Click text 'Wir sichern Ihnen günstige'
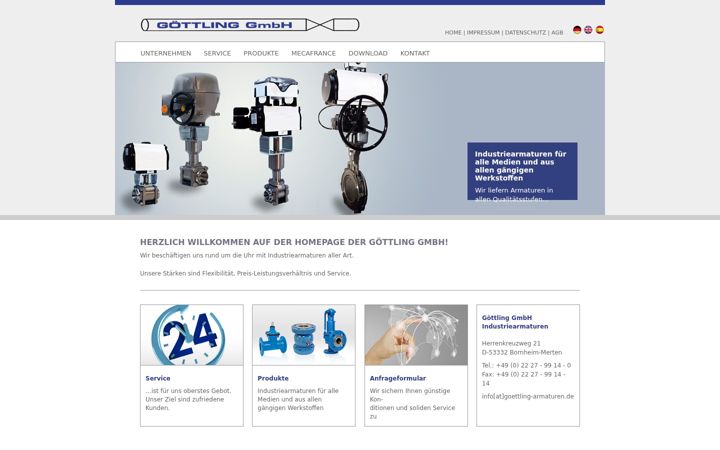Viewport: 720px width, 450px height. click(x=410, y=391)
